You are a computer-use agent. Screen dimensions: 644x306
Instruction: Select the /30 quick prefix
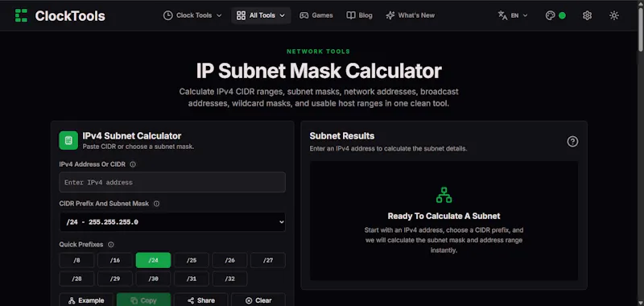pyautogui.click(x=153, y=279)
